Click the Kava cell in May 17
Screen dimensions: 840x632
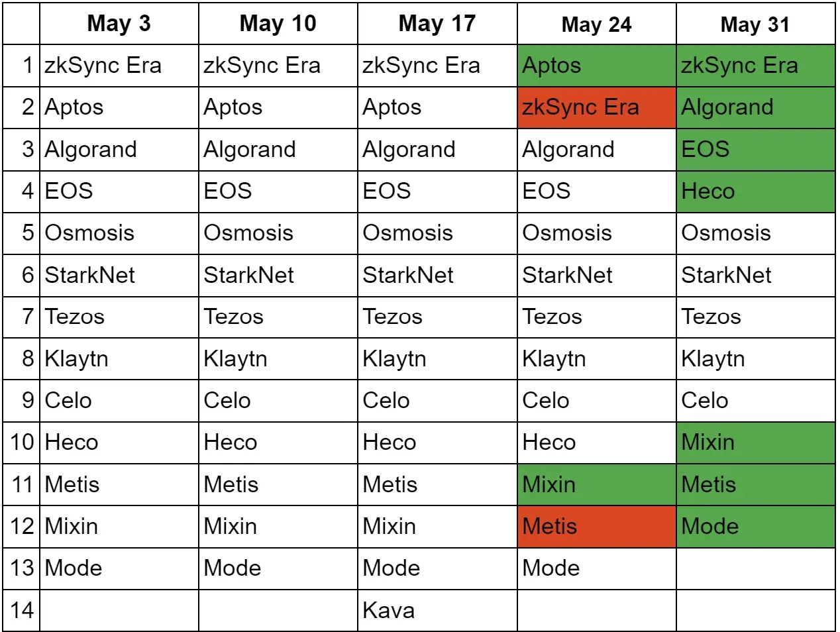437,610
